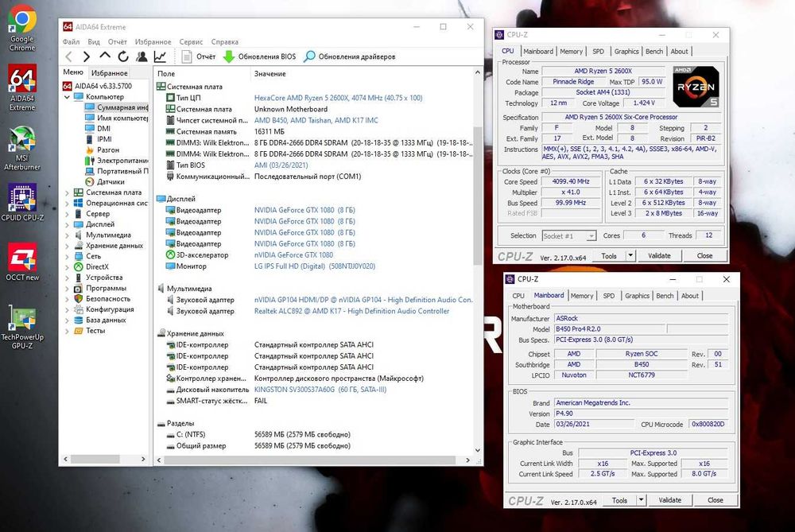Click AIDA64 forward navigation arrow
Viewport: 795px width, 532px height.
(x=87, y=56)
